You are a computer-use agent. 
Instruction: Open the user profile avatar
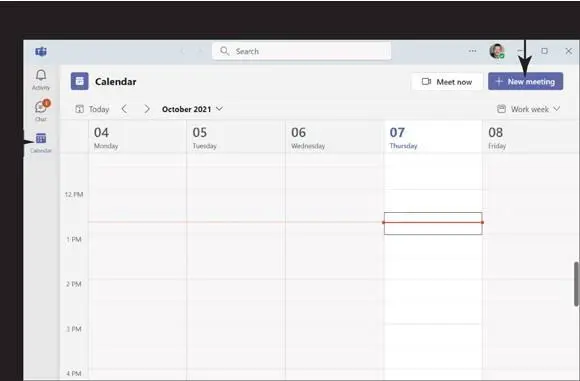[497, 51]
